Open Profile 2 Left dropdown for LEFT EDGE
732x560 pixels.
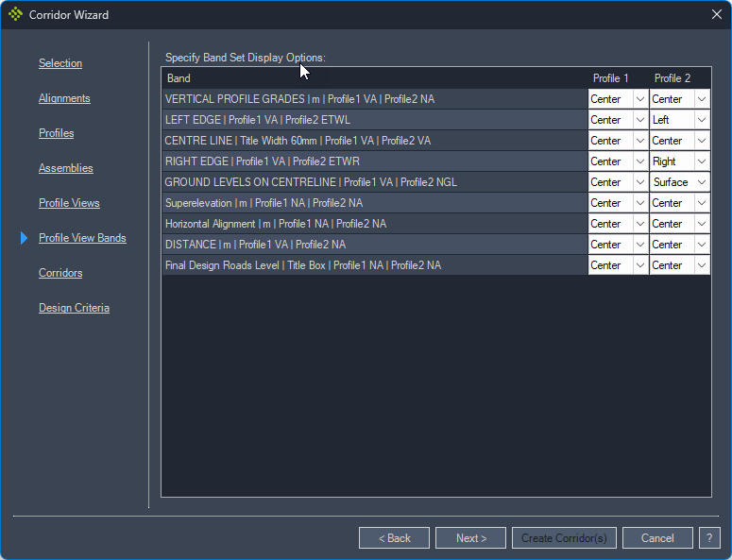point(680,120)
